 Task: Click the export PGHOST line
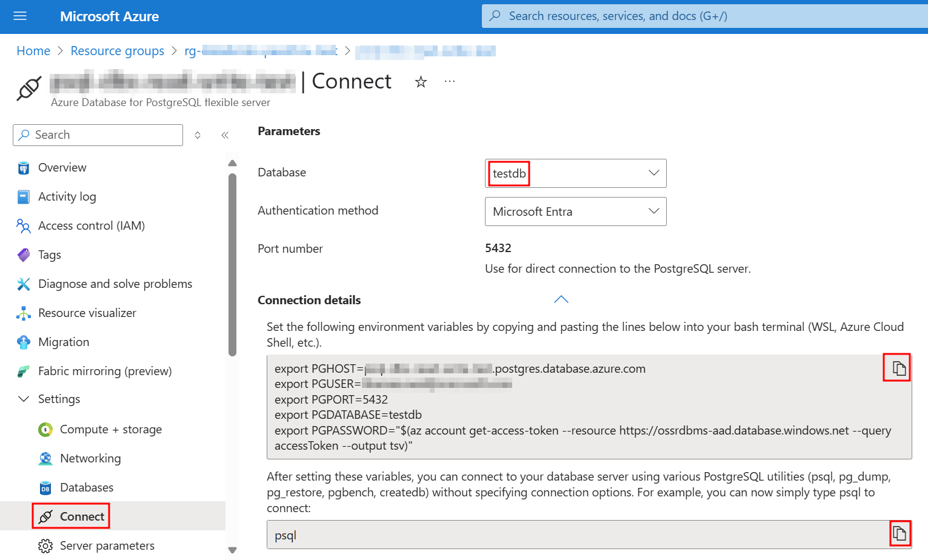click(460, 368)
